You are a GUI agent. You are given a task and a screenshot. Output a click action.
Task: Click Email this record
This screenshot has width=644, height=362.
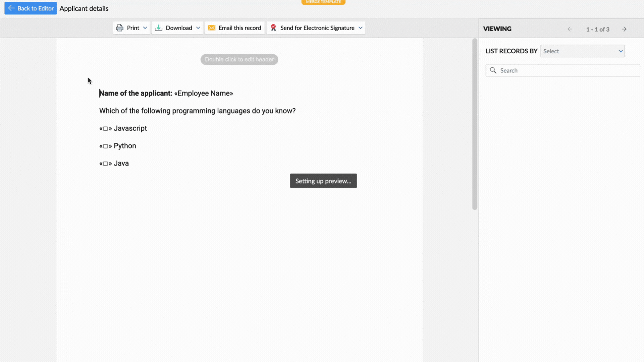click(x=239, y=28)
